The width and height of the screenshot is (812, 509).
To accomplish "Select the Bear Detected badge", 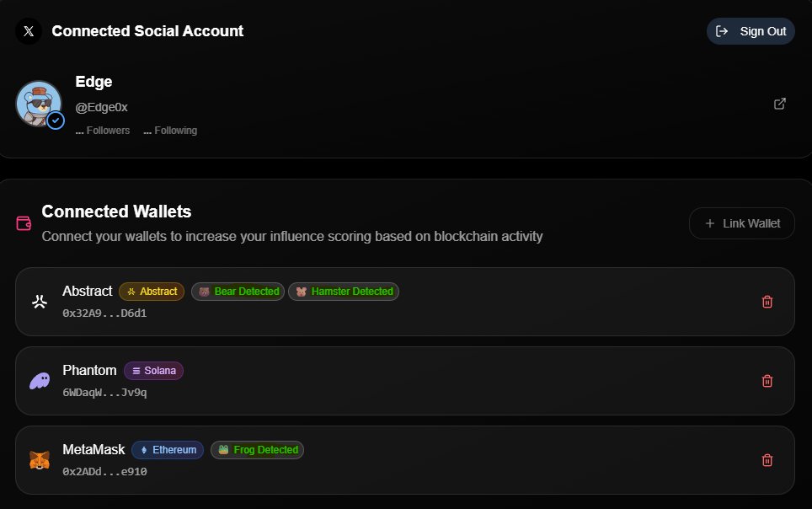I will click(238, 292).
